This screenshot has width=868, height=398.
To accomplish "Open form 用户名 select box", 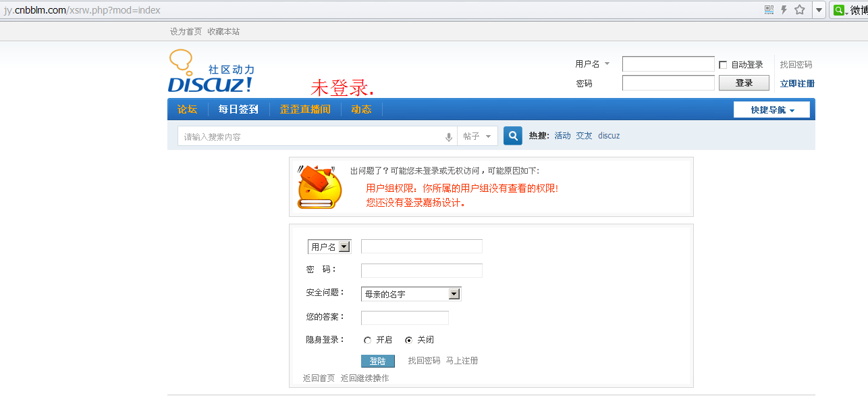I will click(x=329, y=247).
